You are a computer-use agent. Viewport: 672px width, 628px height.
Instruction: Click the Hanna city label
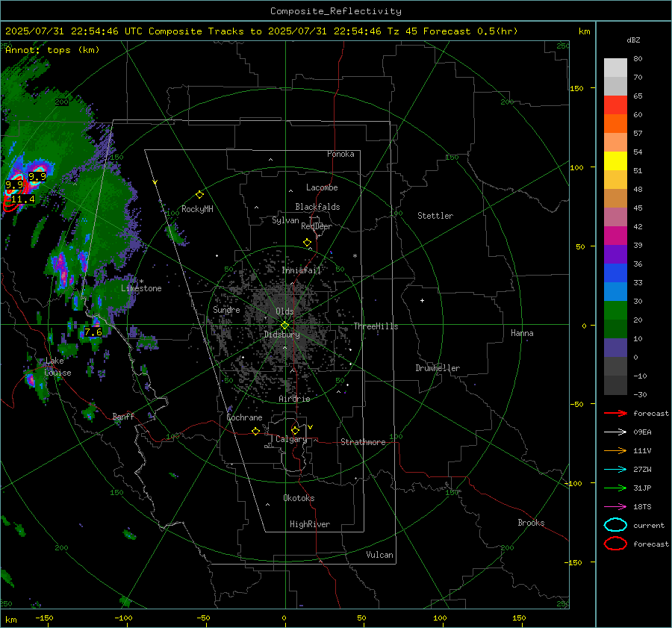[x=522, y=333]
